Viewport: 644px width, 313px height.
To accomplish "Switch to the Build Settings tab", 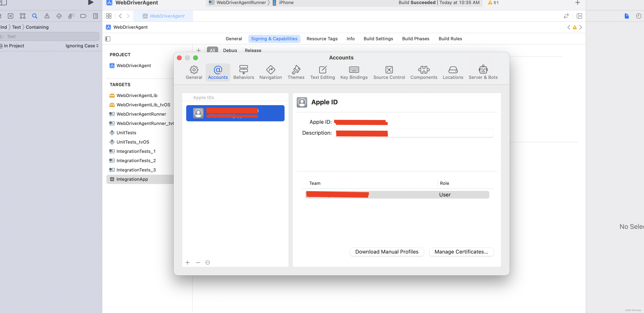I will coord(378,39).
